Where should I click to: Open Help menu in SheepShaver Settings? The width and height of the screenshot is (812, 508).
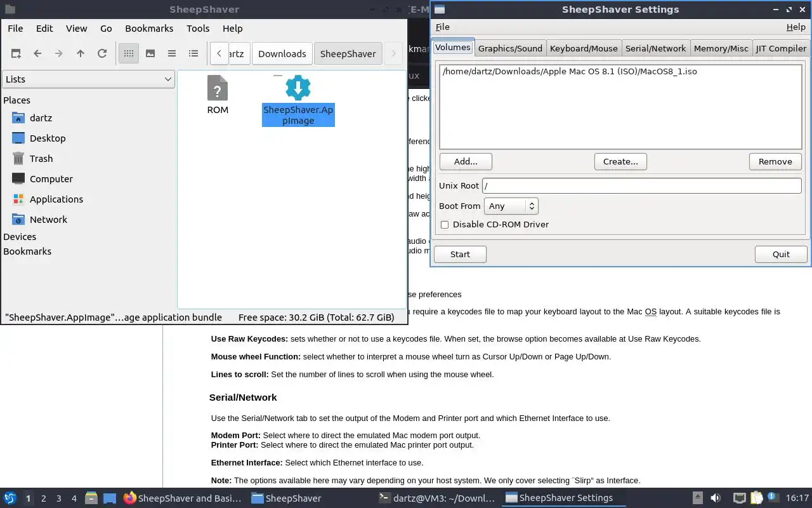(796, 27)
